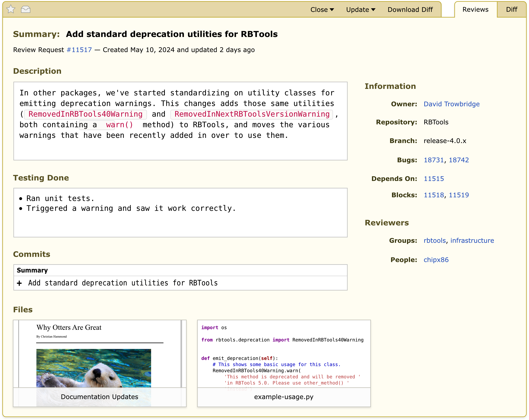The width and height of the screenshot is (529, 420).
Task: Click the archive inbox icon
Action: 25,9
